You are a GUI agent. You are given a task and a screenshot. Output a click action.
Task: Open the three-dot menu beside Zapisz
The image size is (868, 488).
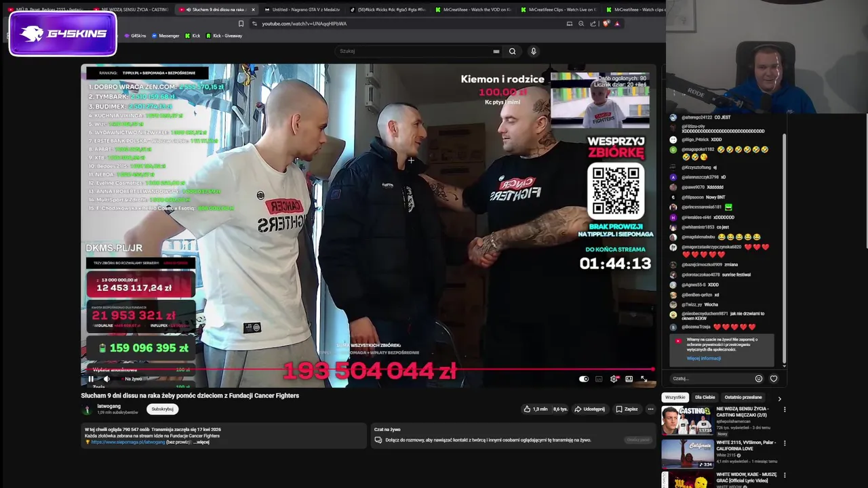pyautogui.click(x=650, y=409)
